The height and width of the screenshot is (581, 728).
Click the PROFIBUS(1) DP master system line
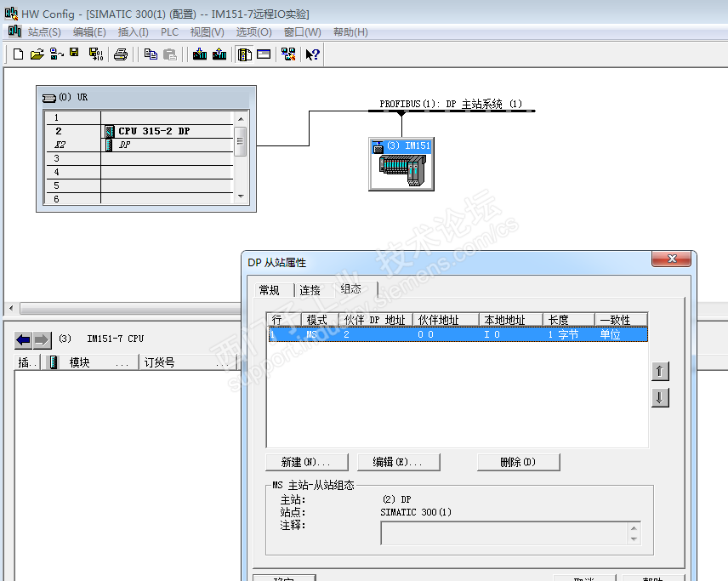click(452, 111)
